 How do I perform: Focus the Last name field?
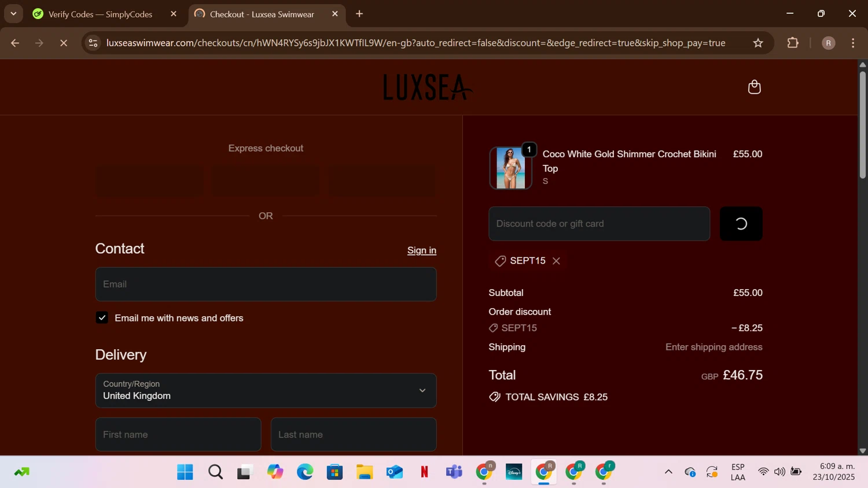click(354, 434)
